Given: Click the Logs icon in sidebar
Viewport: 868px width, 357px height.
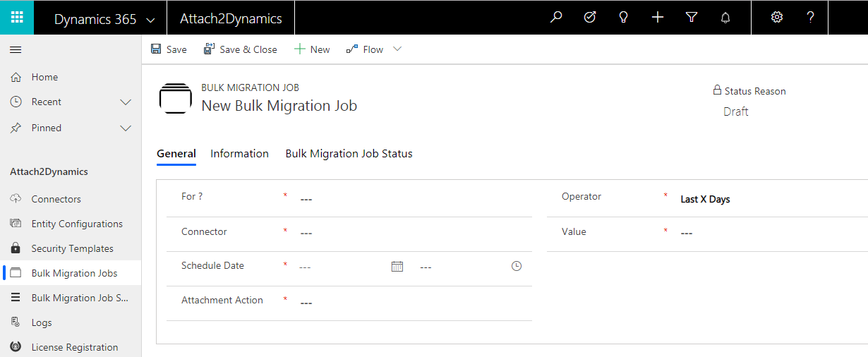Looking at the screenshot, I should coord(16,322).
